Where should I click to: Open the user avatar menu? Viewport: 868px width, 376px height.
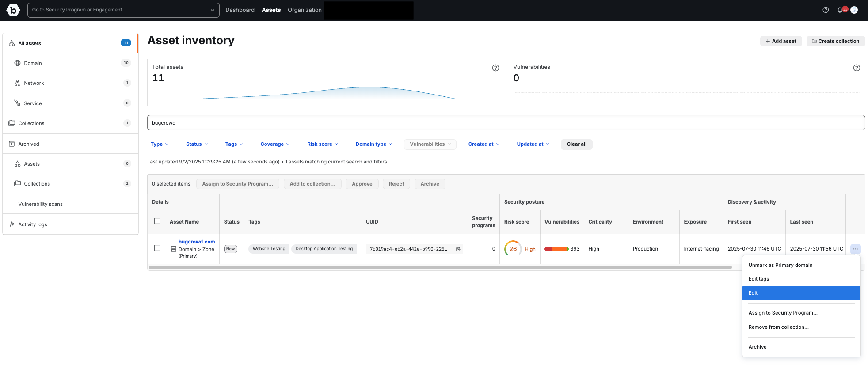tap(854, 10)
